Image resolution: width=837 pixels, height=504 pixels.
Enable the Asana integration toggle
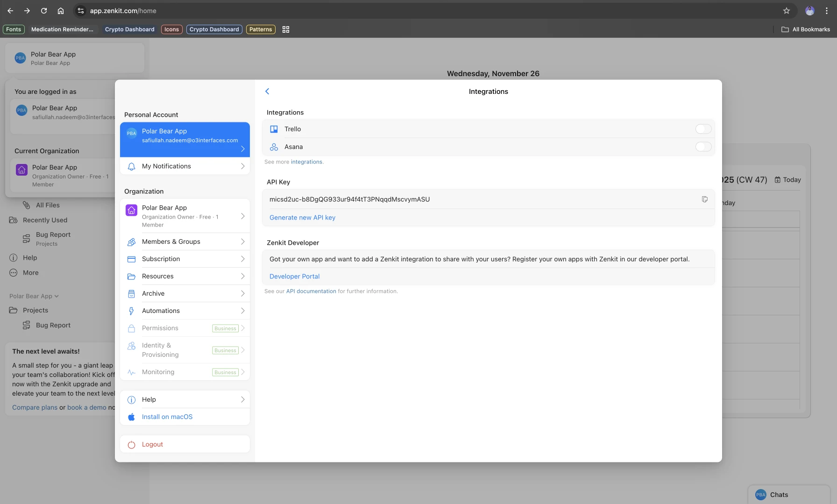click(703, 147)
